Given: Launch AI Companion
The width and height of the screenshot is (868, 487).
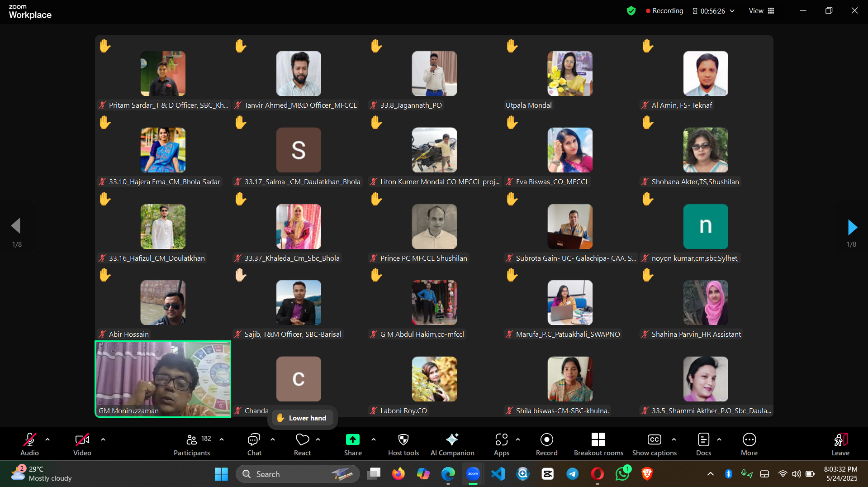Looking at the screenshot, I should [452, 444].
